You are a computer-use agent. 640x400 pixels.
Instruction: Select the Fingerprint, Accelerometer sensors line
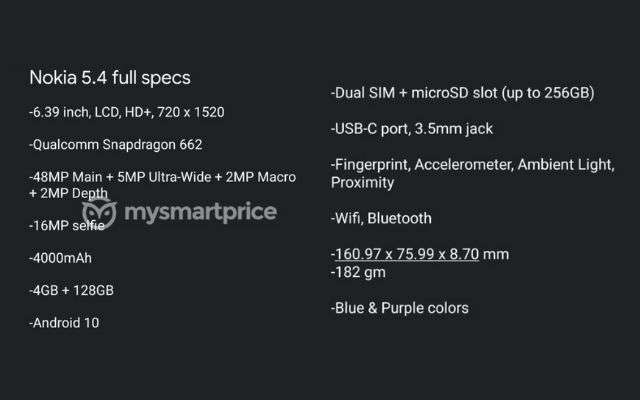tap(473, 165)
